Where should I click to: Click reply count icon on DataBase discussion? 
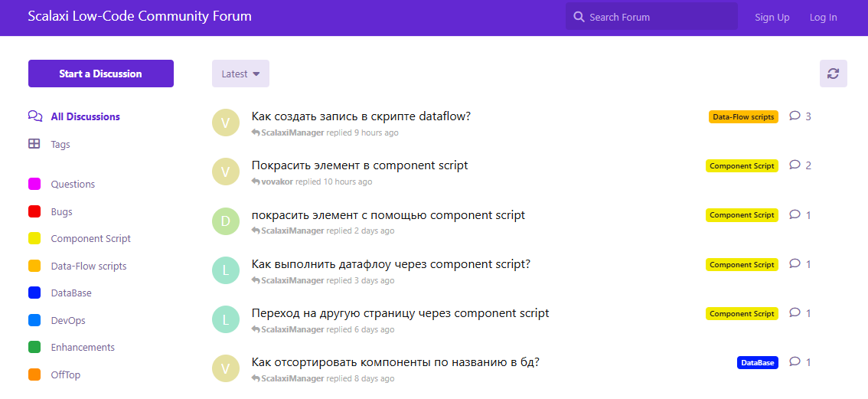click(795, 362)
